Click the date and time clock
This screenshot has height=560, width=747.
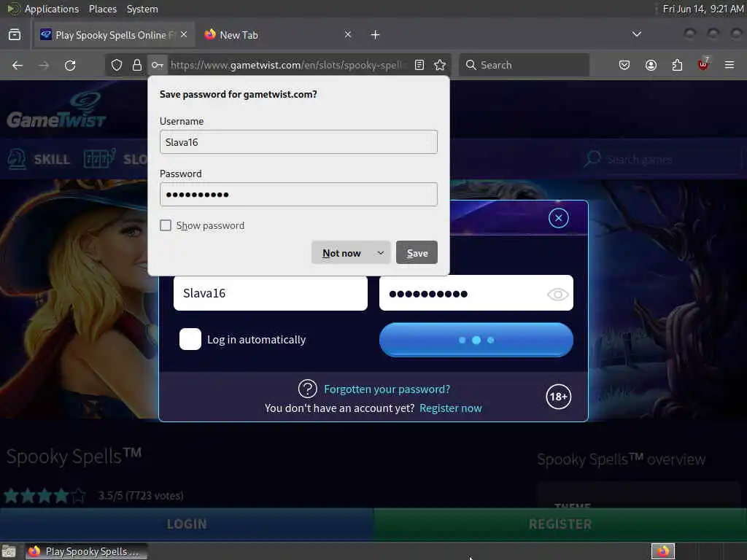pyautogui.click(x=703, y=9)
